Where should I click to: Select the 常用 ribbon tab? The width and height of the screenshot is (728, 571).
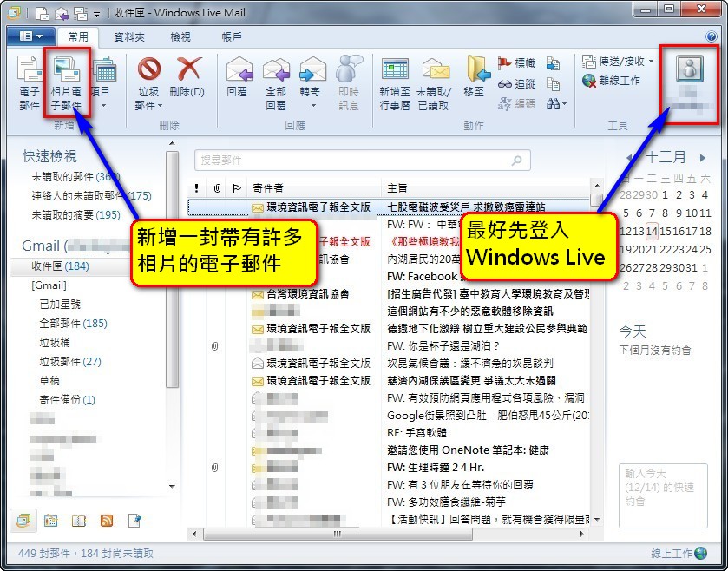(78, 36)
